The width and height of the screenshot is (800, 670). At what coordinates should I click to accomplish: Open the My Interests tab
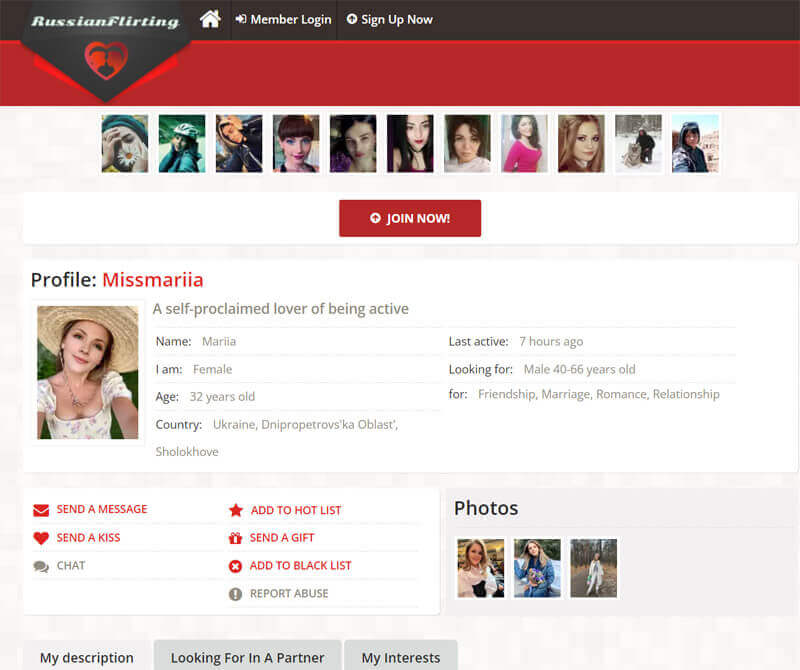[x=400, y=657]
